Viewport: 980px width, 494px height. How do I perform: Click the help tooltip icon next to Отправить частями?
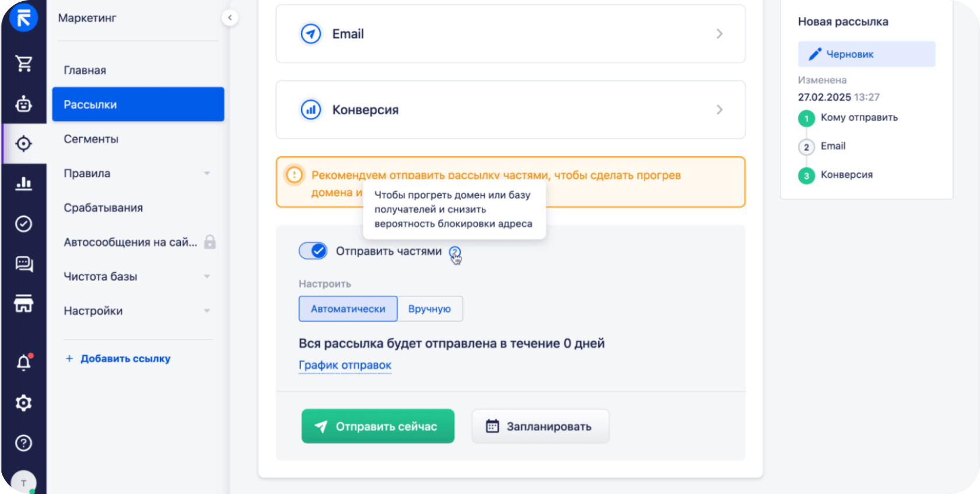(455, 252)
